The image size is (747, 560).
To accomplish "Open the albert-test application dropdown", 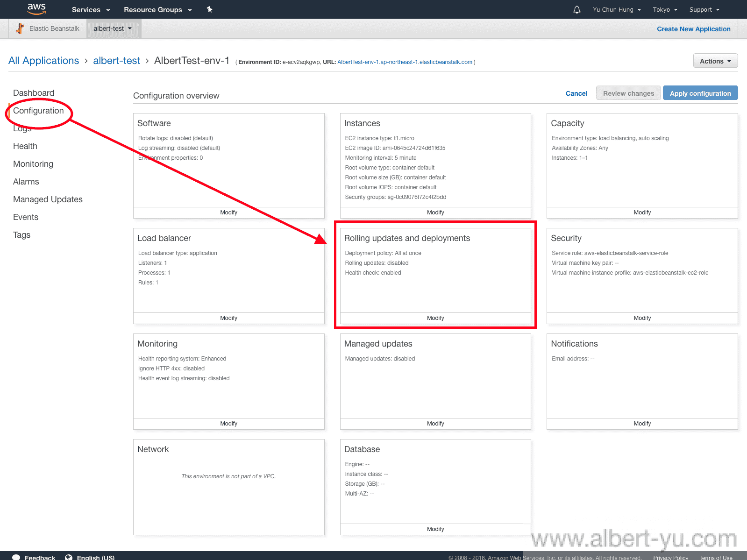I will tap(113, 28).
